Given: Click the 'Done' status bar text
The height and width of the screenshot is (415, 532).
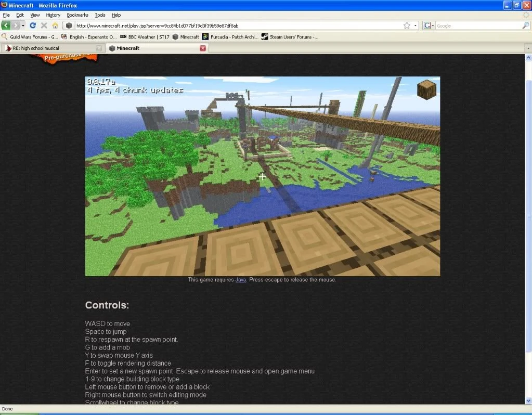Looking at the screenshot, I should click(7, 409).
